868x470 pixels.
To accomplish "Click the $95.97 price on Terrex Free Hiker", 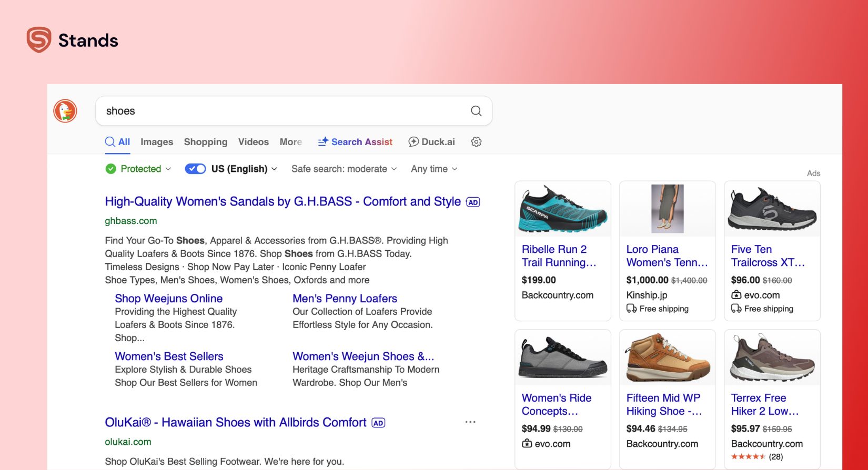I will 745,429.
